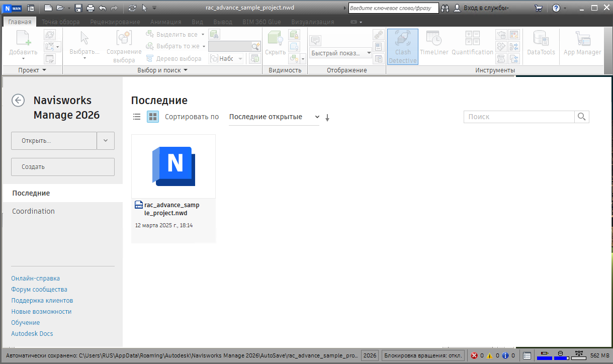Click the Print icon in quick access toolbar
The image size is (613, 364).
[90, 8]
